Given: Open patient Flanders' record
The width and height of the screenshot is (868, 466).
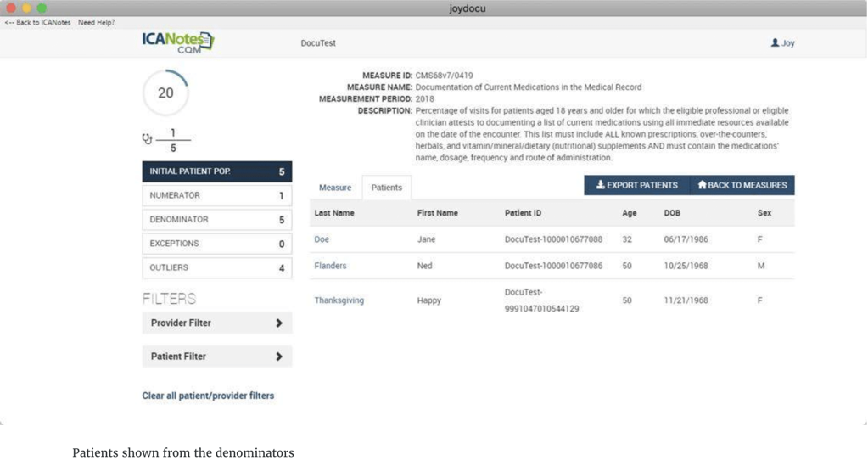Looking at the screenshot, I should 330,266.
